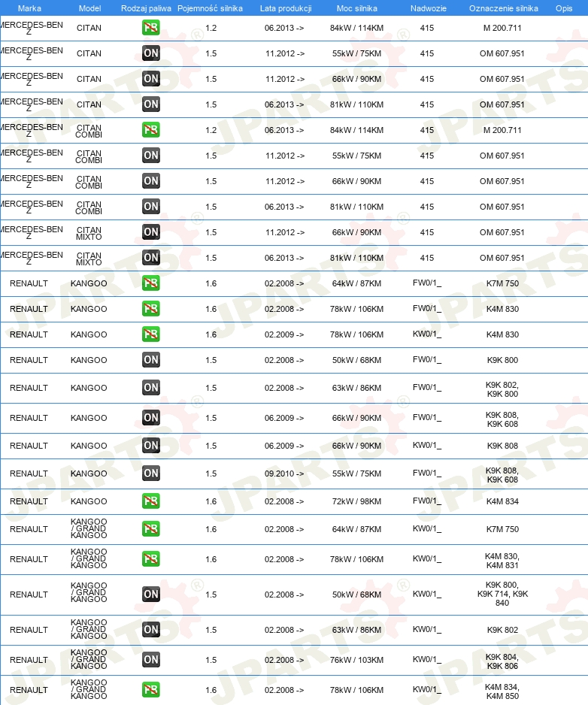Click diesel ON icon for Citan 81kW/110KM

pyautogui.click(x=150, y=104)
